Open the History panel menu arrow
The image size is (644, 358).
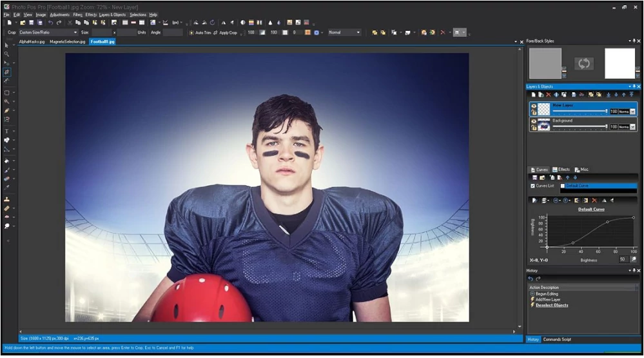pos(630,270)
